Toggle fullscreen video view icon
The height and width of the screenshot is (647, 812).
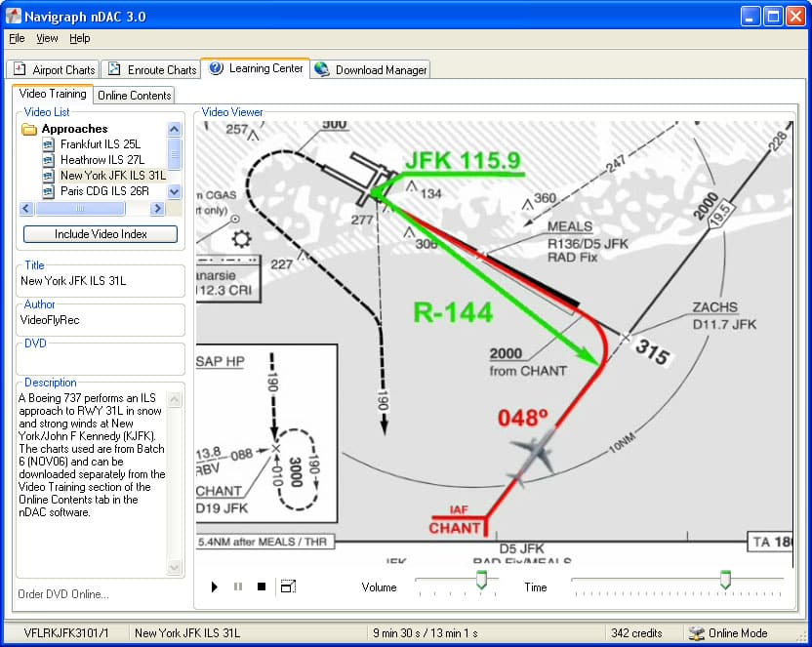tap(288, 586)
